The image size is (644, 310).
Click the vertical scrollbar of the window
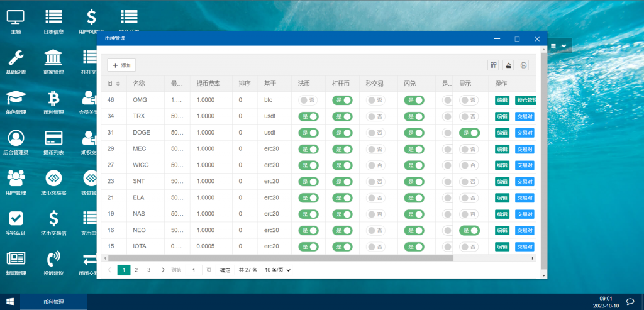(544, 160)
